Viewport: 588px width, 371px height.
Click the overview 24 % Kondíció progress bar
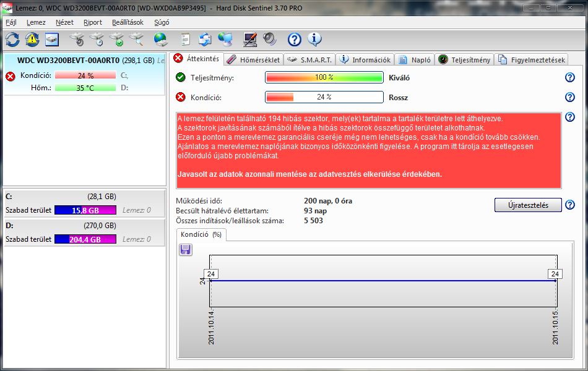click(324, 97)
